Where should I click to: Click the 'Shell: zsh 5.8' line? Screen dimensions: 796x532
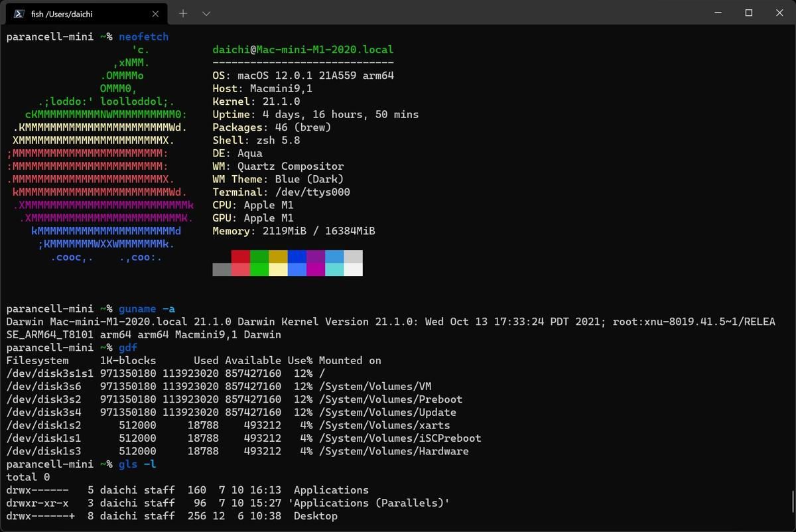click(256, 140)
